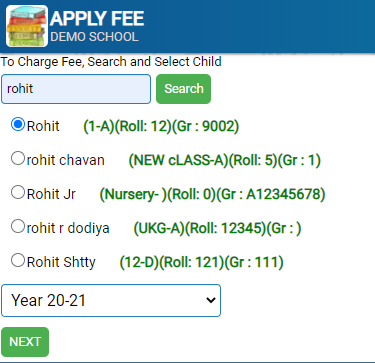375x363 pixels.
Task: Click the To Charge Fee instruction text
Action: (111, 62)
